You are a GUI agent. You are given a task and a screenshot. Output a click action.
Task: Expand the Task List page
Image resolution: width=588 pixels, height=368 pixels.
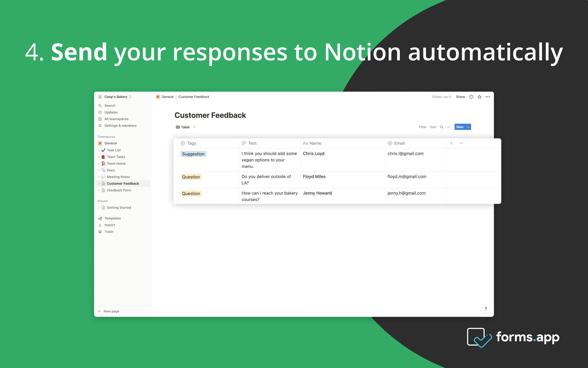coord(99,150)
